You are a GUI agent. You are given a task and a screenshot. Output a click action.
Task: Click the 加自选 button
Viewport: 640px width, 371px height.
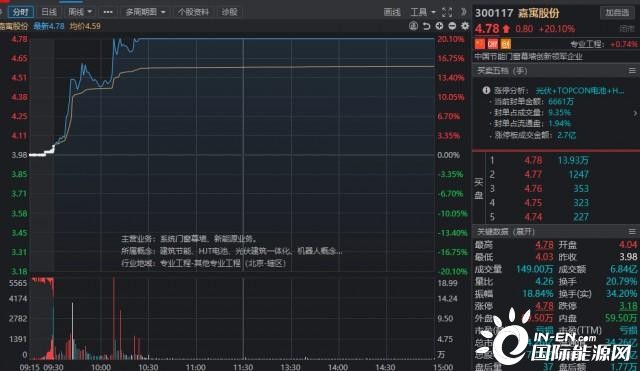tap(617, 13)
